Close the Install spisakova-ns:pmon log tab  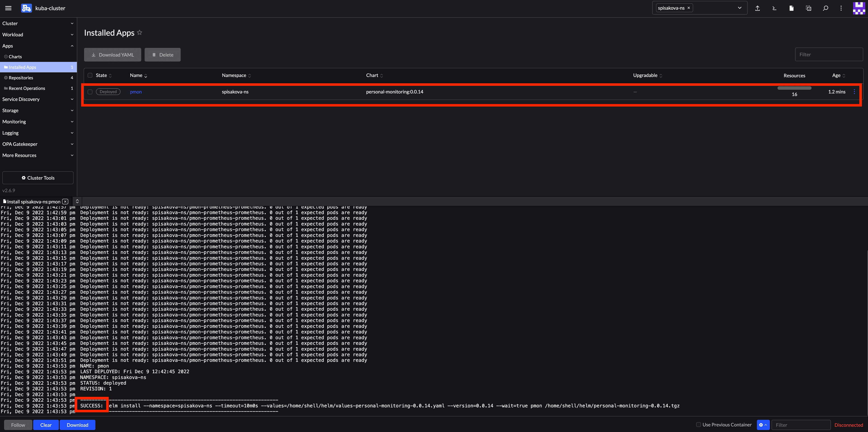coord(65,202)
